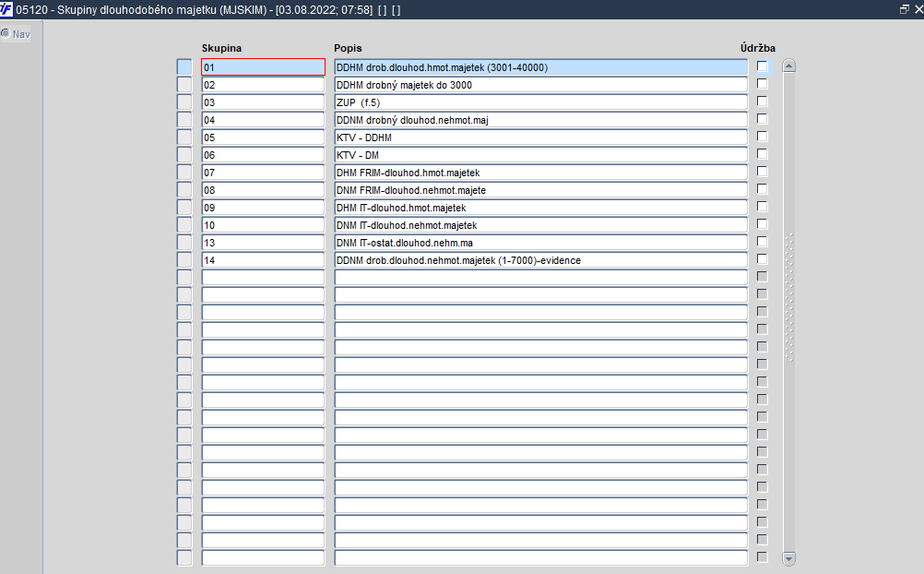Click Popis field with '(1-7000)-evidence'
Viewport: 924px width, 574px height.
(541, 260)
